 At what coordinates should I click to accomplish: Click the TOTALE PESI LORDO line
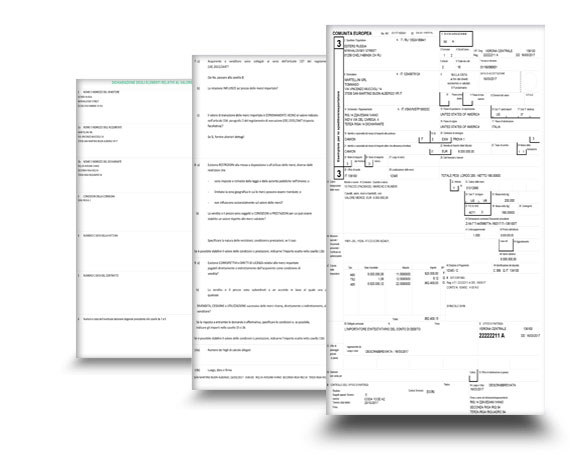coord(470,176)
